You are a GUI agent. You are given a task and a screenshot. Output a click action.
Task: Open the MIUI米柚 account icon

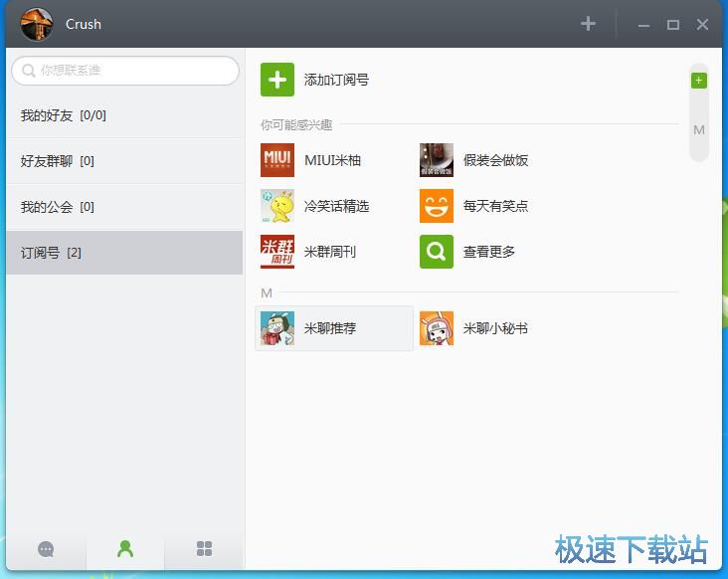[277, 160]
